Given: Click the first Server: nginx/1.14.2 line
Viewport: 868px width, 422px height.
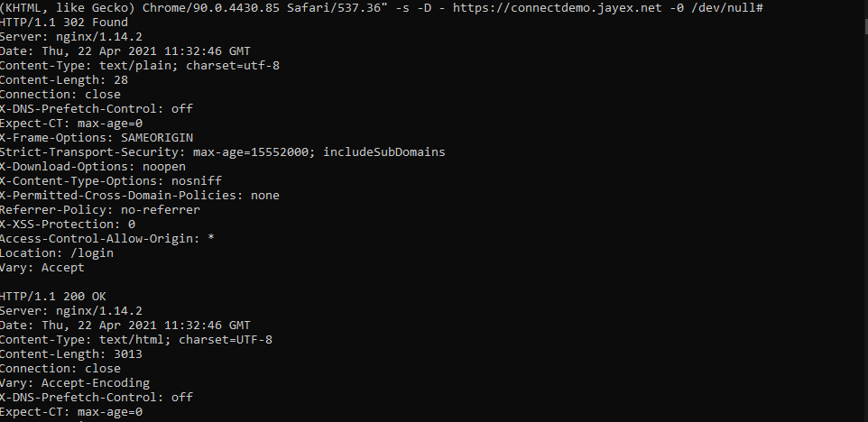Looking at the screenshot, I should click(71, 37).
